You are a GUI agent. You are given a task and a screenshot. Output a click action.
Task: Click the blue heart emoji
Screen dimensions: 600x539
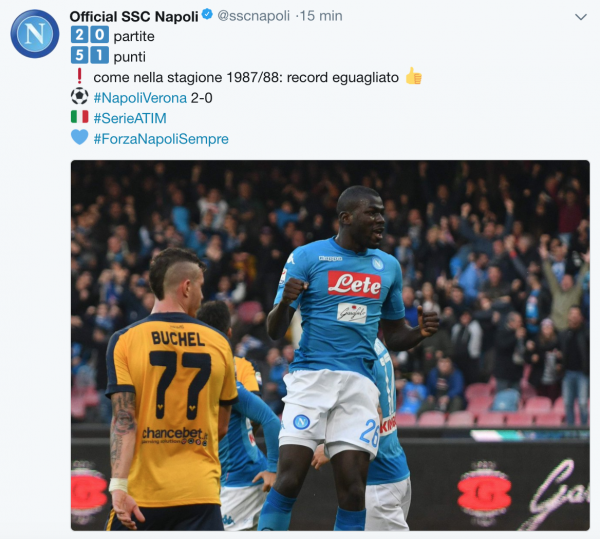pos(80,137)
